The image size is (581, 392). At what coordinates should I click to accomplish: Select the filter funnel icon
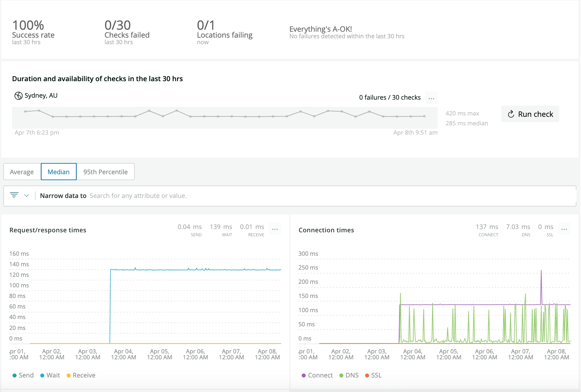coord(14,195)
